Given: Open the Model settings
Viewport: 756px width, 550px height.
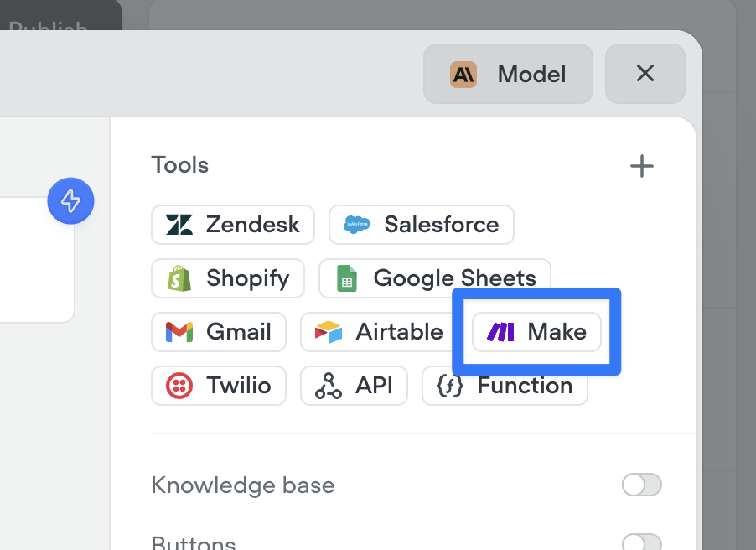Looking at the screenshot, I should coord(507,74).
